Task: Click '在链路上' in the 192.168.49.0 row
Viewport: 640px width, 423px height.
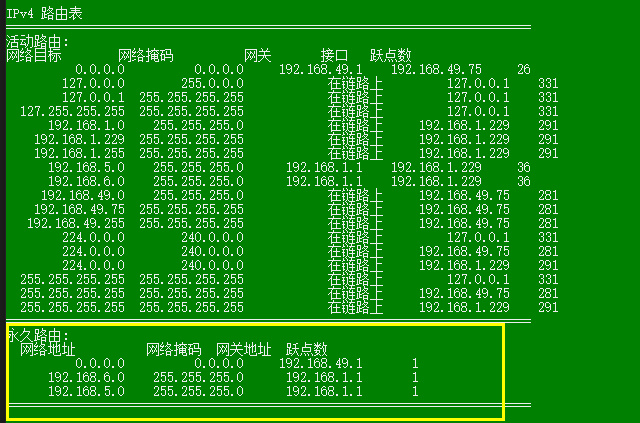Action: (355, 195)
